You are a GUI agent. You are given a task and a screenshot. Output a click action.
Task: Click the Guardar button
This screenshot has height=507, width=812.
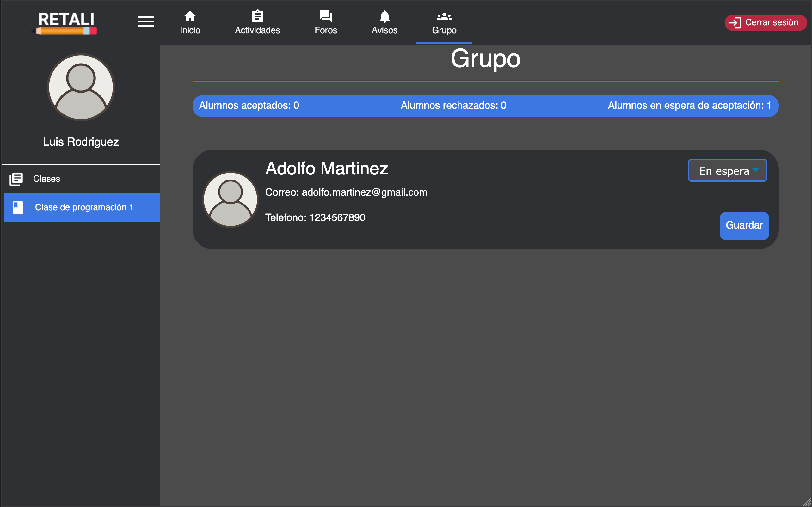tap(744, 226)
